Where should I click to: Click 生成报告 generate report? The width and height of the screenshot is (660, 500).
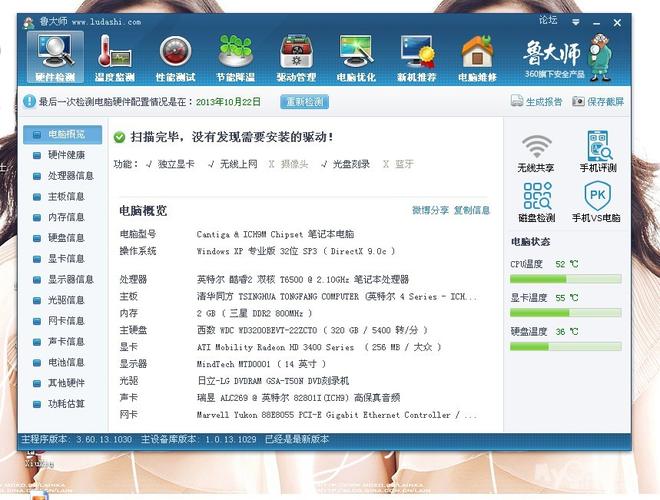click(x=537, y=101)
